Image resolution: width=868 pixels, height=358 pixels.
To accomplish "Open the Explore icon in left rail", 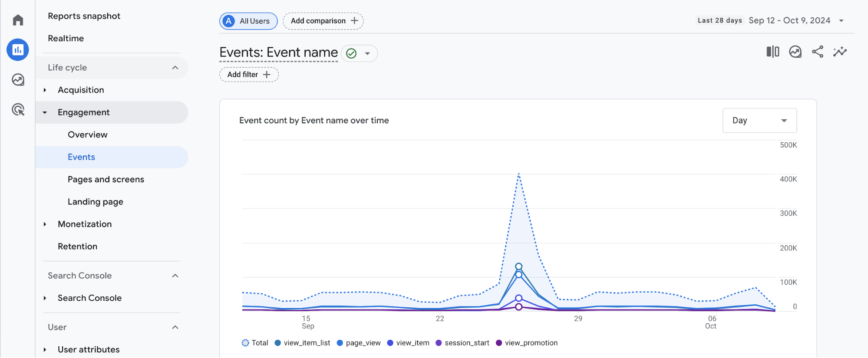I will coord(18,79).
